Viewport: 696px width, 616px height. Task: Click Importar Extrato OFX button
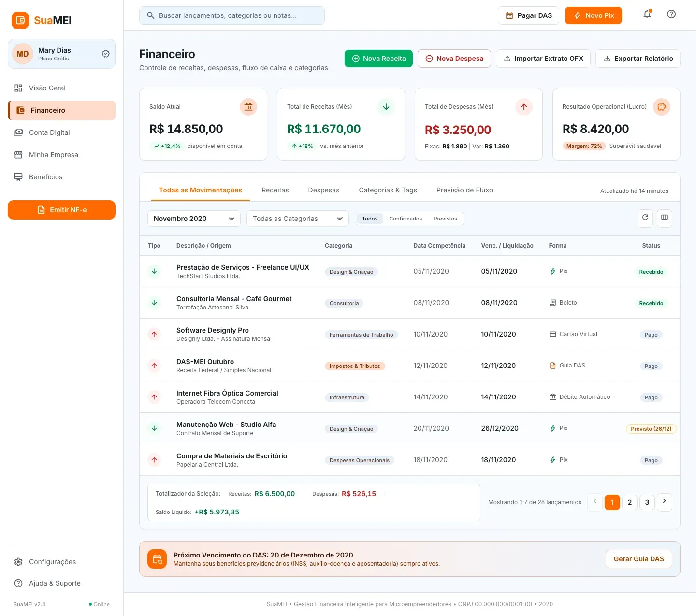point(543,59)
